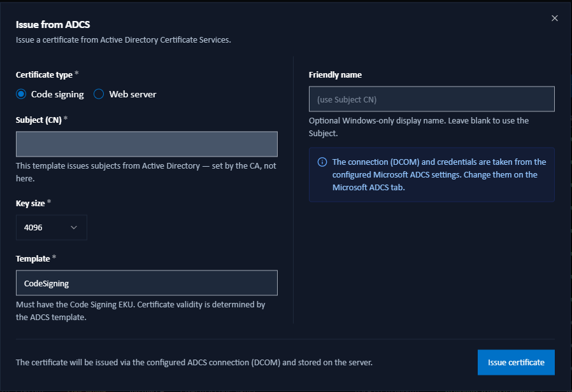
Task: Click the Certificate type label
Action: click(44, 74)
